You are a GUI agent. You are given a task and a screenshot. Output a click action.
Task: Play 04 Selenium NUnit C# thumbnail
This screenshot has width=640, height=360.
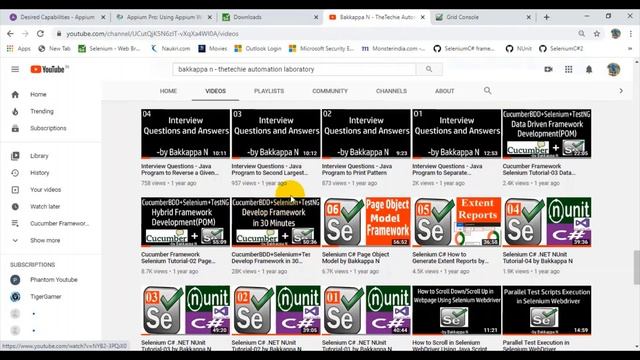547,222
